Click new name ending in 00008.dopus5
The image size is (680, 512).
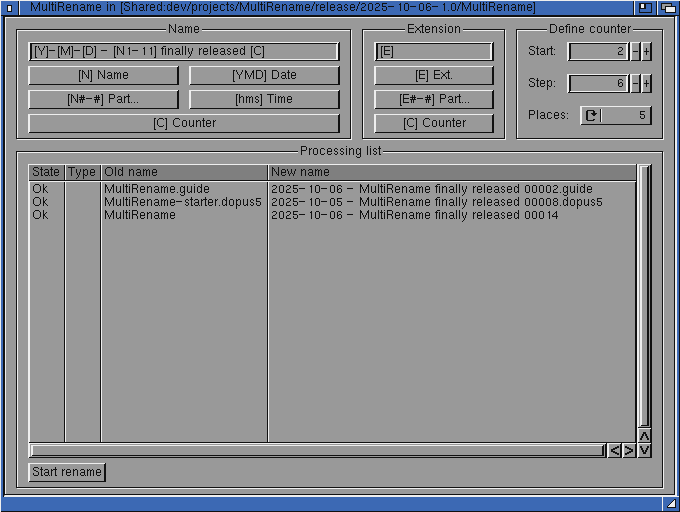(x=436, y=202)
